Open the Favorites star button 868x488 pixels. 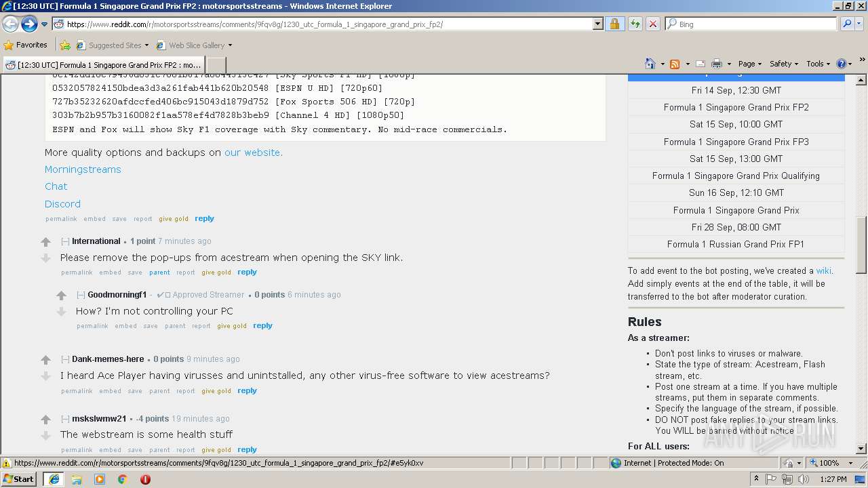click(26, 45)
